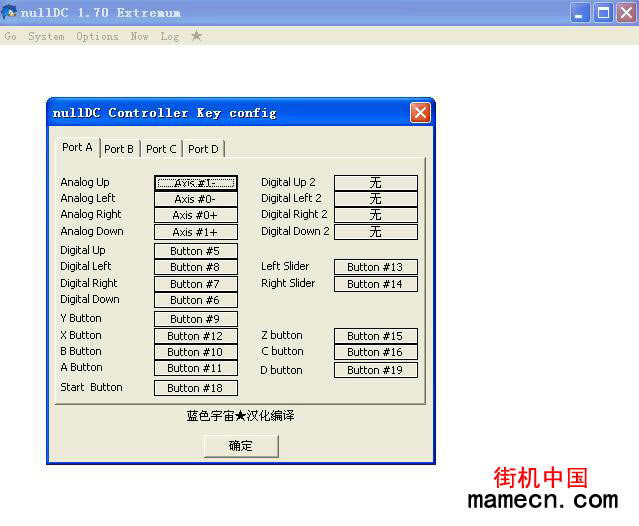Open the Log menu

point(170,36)
